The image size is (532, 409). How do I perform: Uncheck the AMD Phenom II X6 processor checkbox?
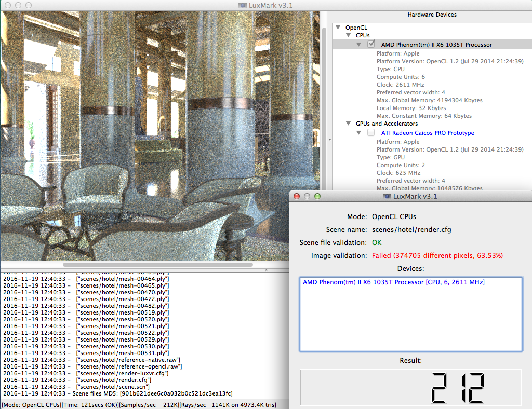point(371,44)
